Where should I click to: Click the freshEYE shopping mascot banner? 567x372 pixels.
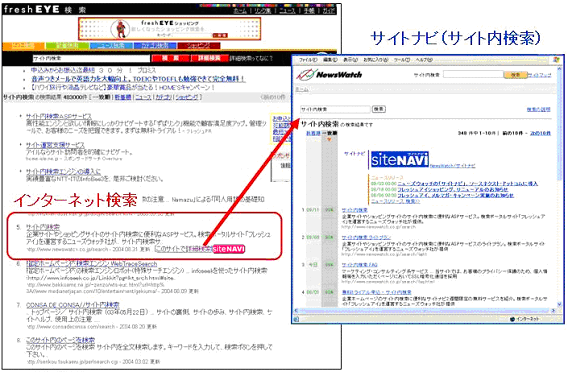[x=169, y=29]
